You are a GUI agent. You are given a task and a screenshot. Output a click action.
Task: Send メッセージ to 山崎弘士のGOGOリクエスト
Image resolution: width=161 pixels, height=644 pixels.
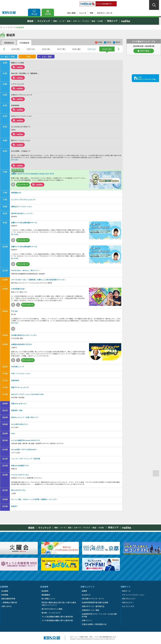click(28, 360)
